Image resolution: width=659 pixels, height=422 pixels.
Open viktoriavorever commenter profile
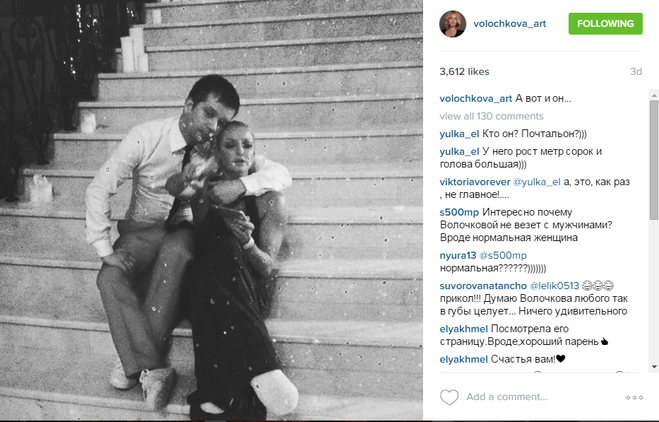coord(474,182)
